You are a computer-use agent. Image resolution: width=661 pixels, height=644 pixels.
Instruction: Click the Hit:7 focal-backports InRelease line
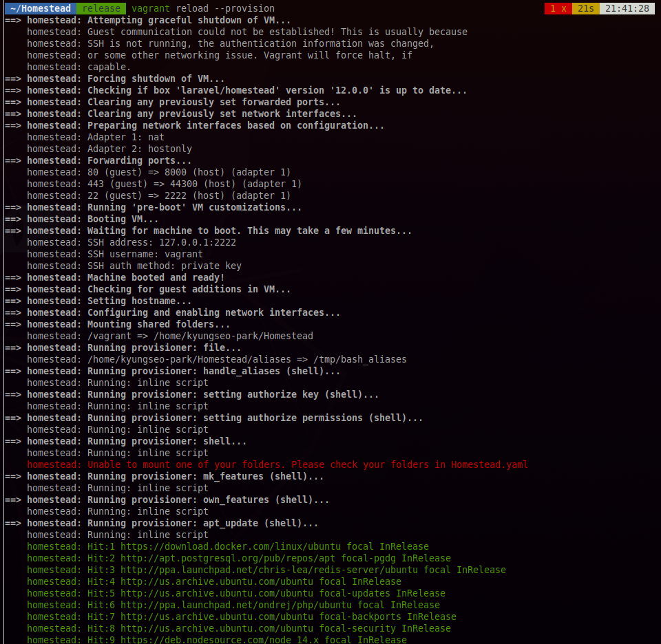pos(242,617)
